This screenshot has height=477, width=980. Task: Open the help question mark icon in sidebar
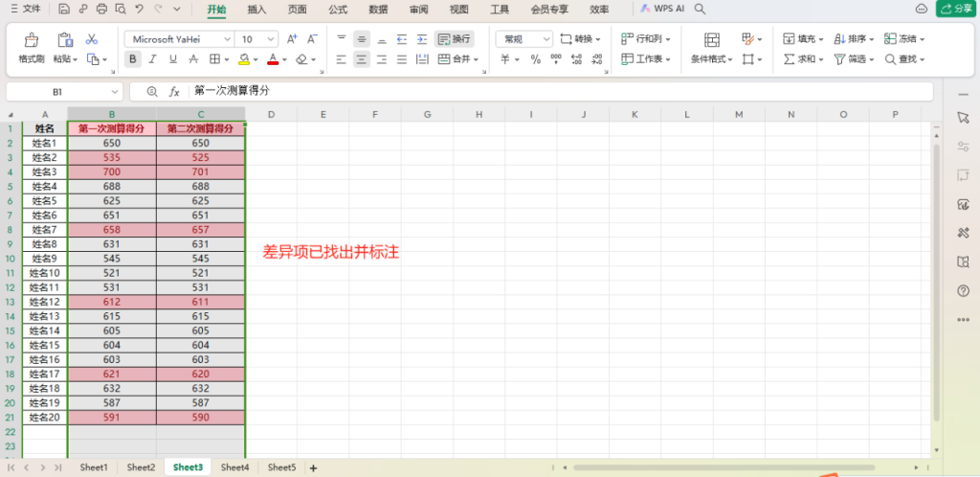(963, 290)
